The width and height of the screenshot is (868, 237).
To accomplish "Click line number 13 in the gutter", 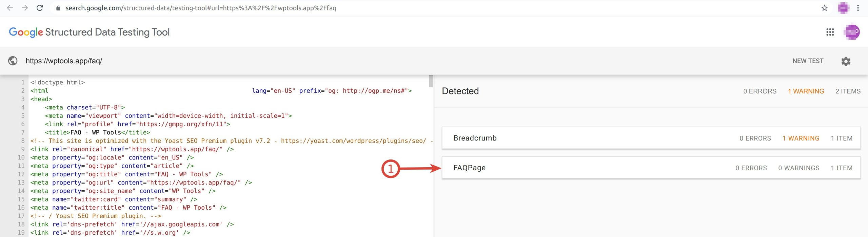I will (x=21, y=182).
